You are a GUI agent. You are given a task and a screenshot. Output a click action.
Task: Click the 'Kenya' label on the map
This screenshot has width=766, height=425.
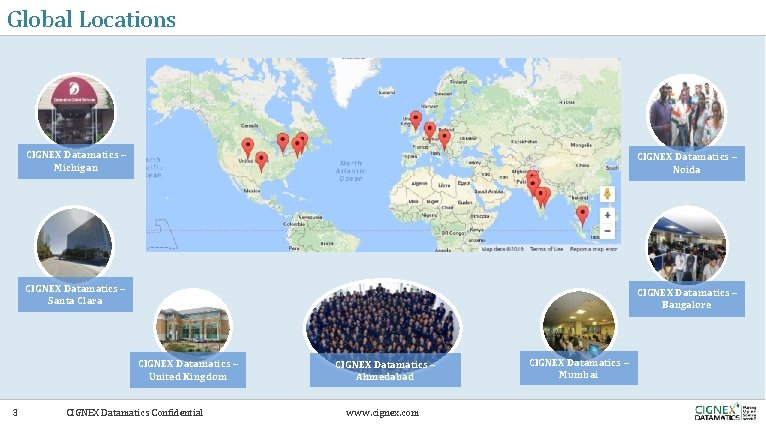pos(476,230)
